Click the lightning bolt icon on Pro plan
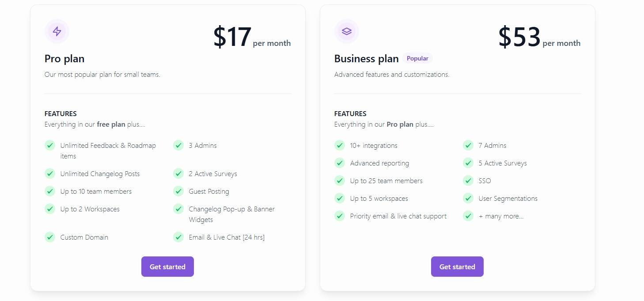 tap(57, 31)
